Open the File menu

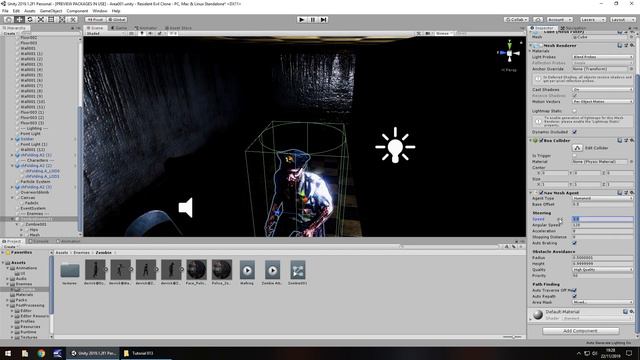5,11
